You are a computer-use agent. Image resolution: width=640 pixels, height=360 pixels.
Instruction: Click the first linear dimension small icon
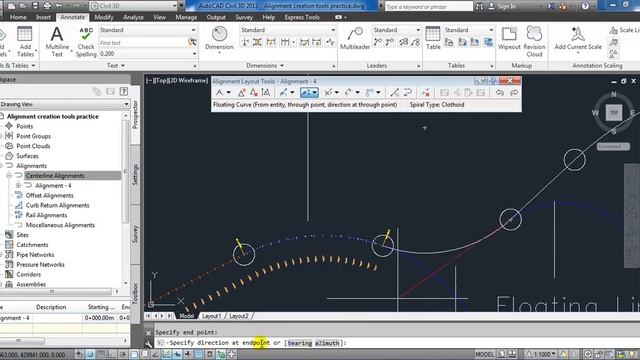point(245,42)
